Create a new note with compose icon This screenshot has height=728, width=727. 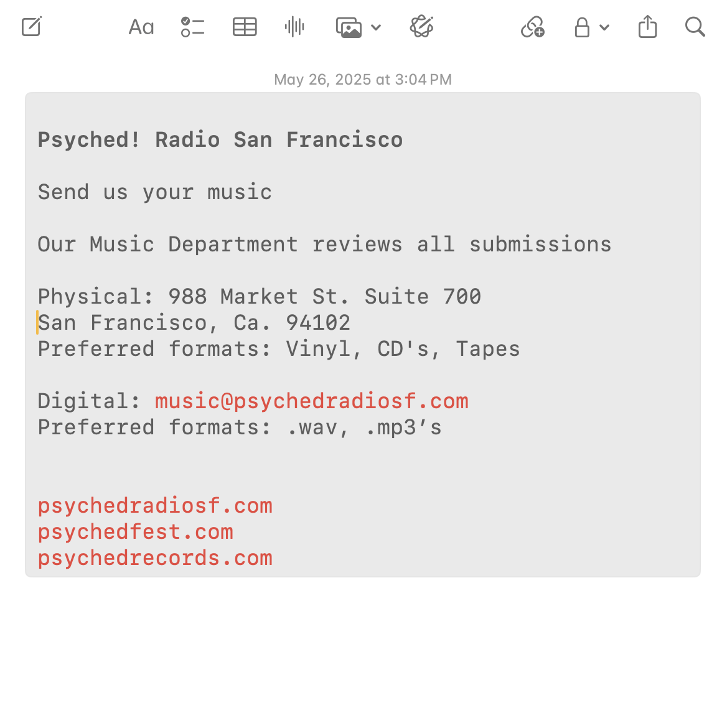[x=32, y=27]
